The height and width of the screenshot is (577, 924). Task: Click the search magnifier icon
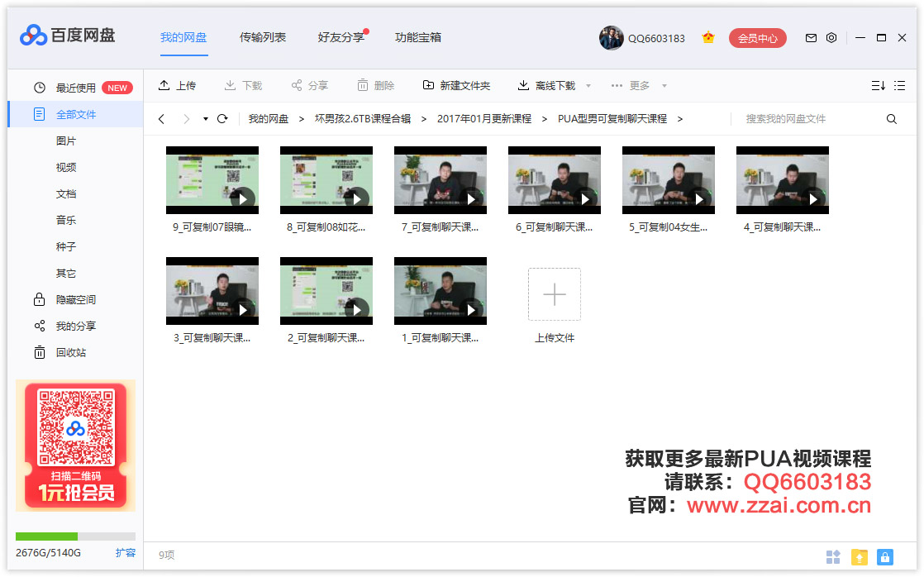coord(892,119)
